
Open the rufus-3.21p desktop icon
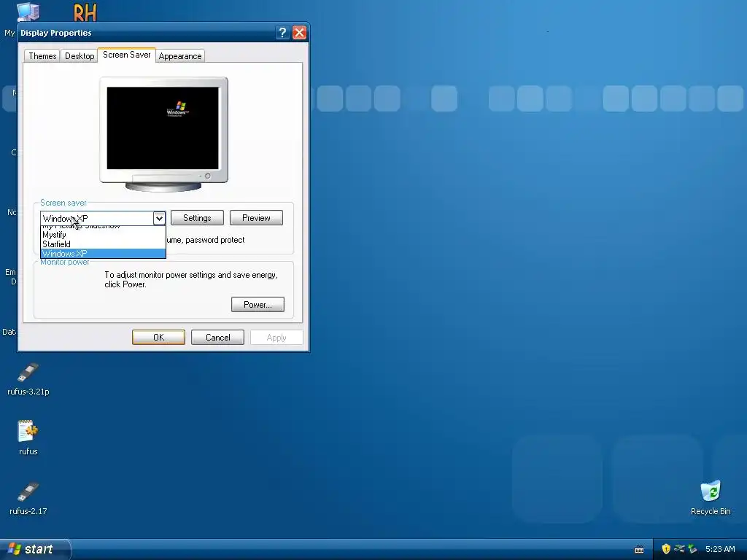tap(28, 379)
